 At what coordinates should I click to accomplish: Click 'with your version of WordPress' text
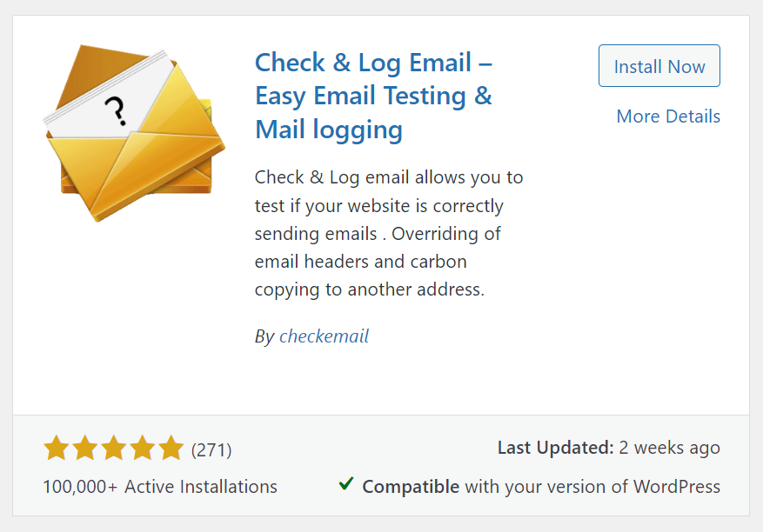[592, 487]
